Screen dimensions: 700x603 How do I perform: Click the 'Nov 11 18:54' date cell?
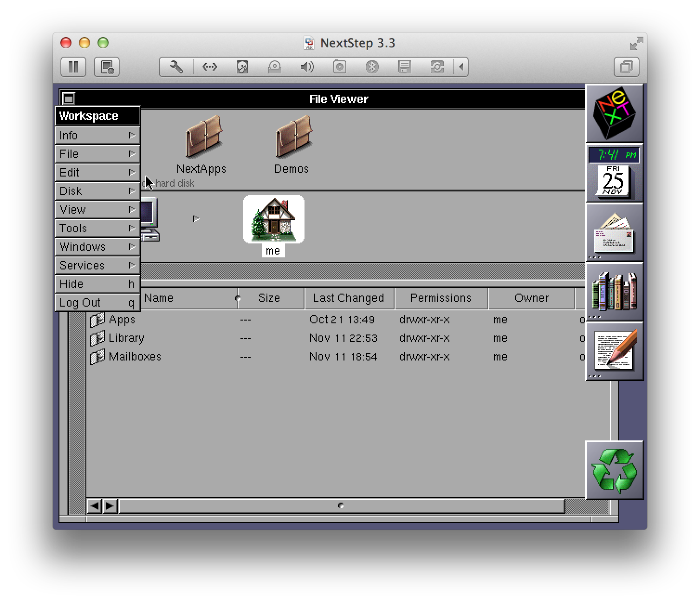point(343,357)
